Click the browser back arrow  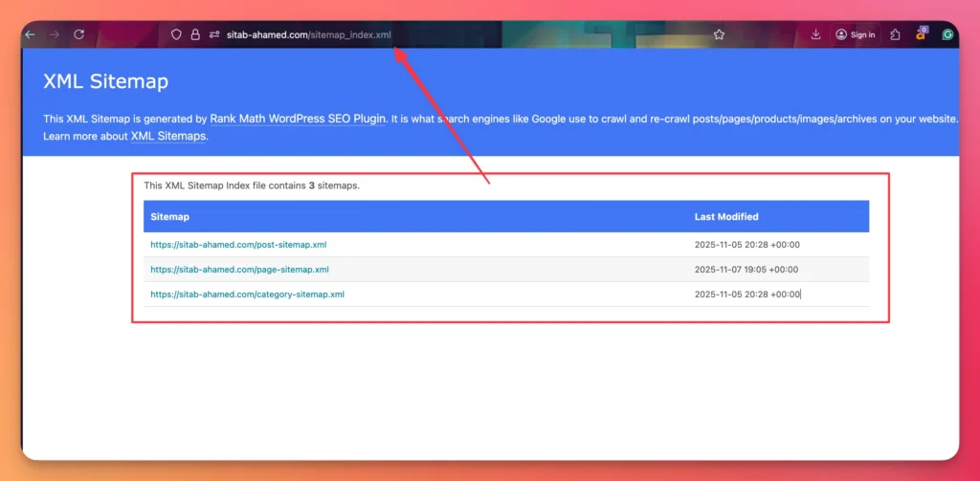[31, 34]
